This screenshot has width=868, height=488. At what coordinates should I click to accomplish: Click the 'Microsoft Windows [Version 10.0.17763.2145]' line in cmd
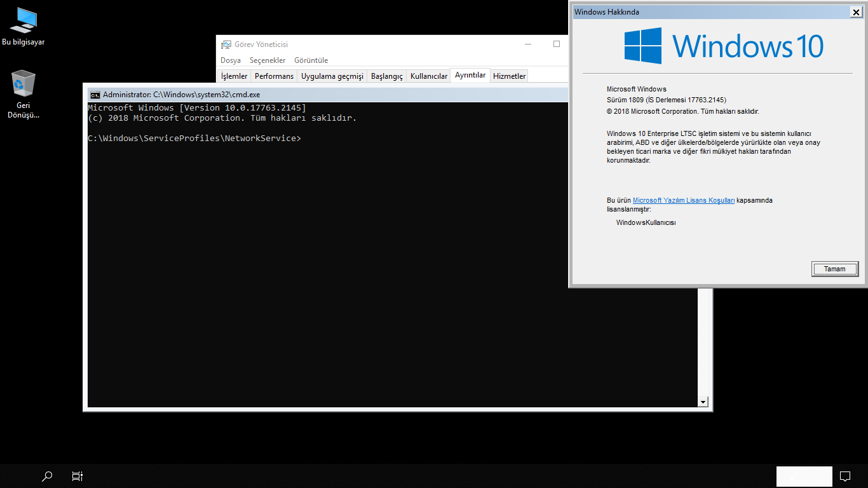197,108
